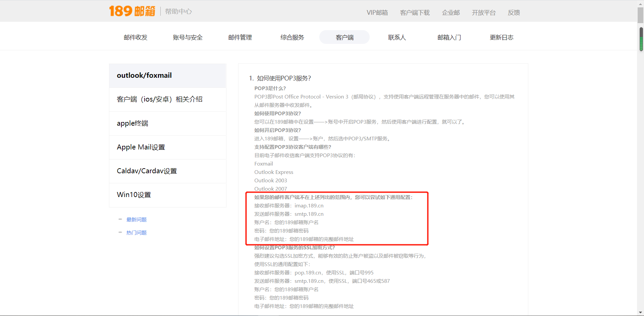Click 反馈 in the header
644x316 pixels.
tap(514, 13)
